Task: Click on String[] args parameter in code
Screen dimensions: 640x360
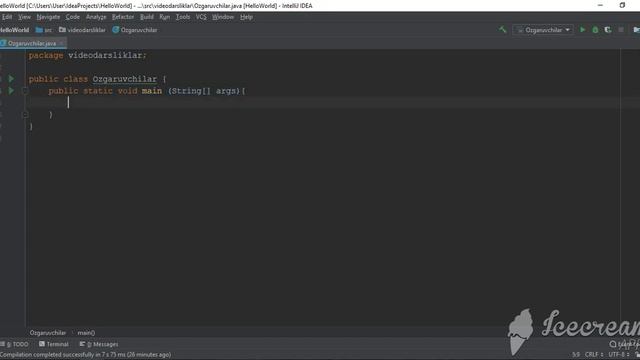Action: [x=205, y=91]
